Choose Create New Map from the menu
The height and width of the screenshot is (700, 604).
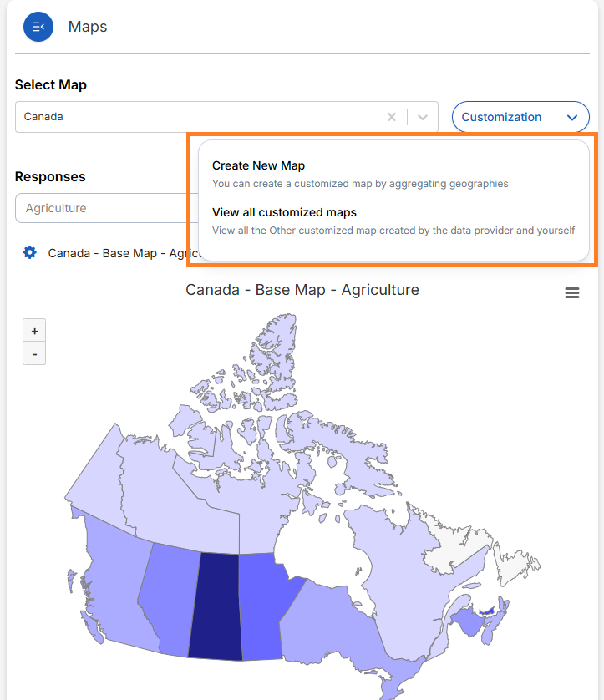point(258,165)
